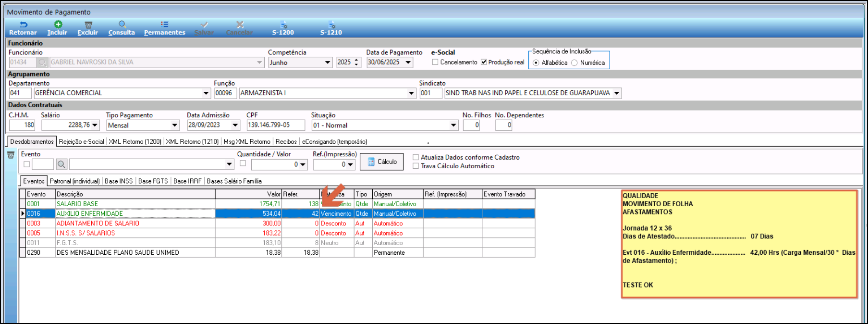Open the Bases Salário Família sub-tab
868x324 pixels.
tap(234, 181)
